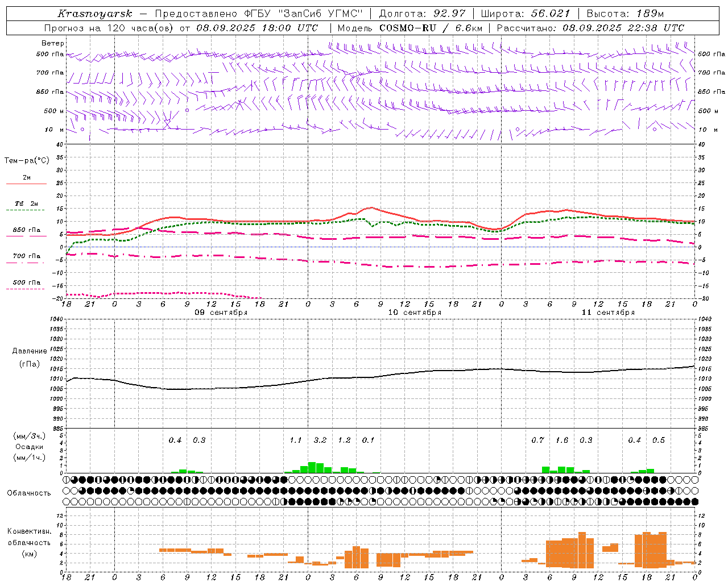This screenshot has height=582, width=728.
Task: Select the forecast start 08.09.2025 18:00 UTC
Action: click(257, 28)
